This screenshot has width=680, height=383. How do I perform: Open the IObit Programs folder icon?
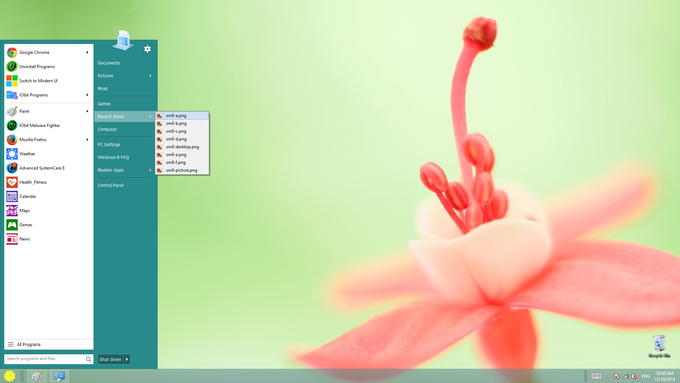12,95
